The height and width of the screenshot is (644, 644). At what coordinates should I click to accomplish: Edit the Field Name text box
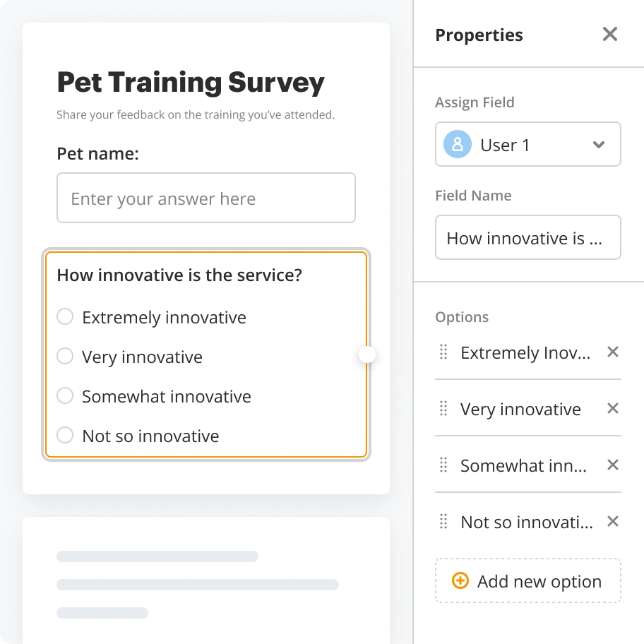pos(527,237)
